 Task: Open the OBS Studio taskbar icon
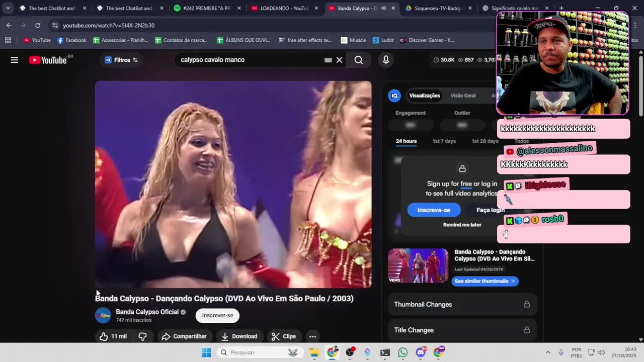tap(350, 352)
